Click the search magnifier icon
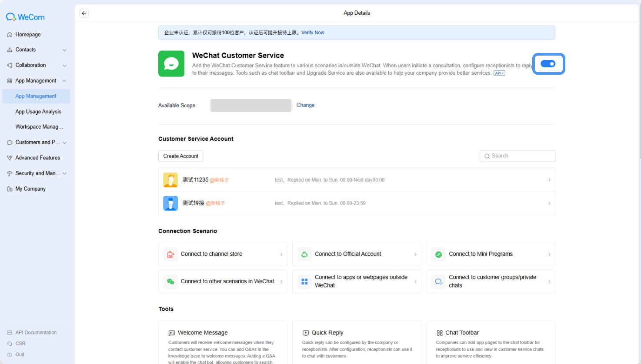Viewport: 641px width, 364px height. point(487,156)
